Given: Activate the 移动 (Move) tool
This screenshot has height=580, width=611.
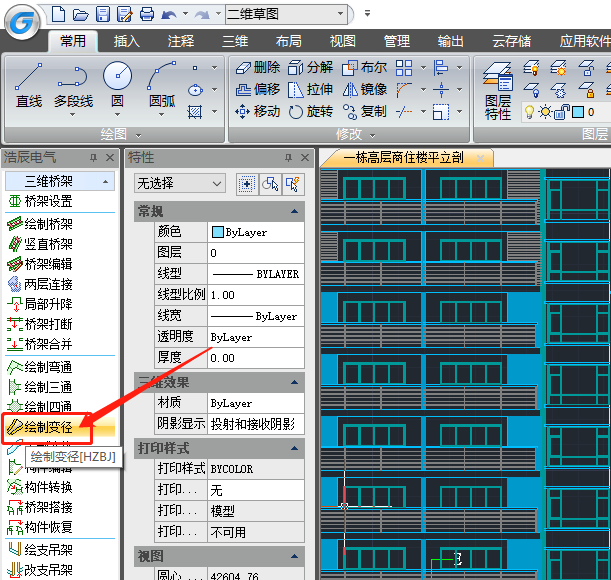Looking at the screenshot, I should tap(257, 111).
